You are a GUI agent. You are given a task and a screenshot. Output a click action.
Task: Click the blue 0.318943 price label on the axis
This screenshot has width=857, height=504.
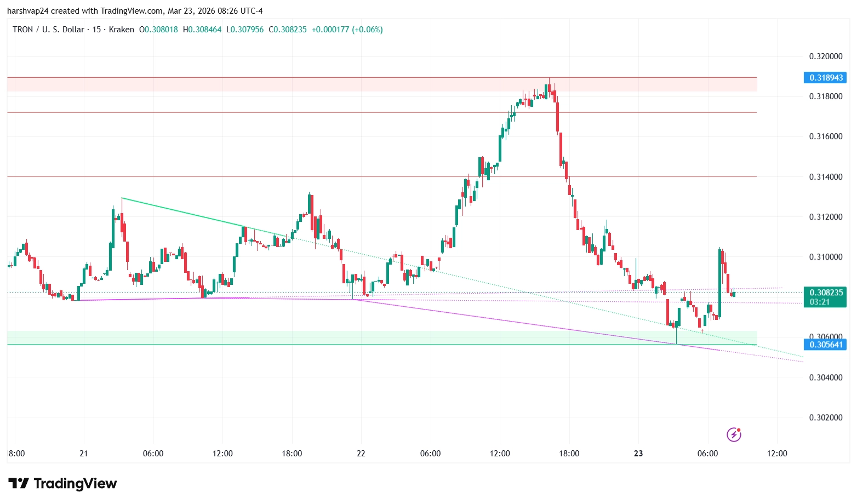click(x=826, y=78)
